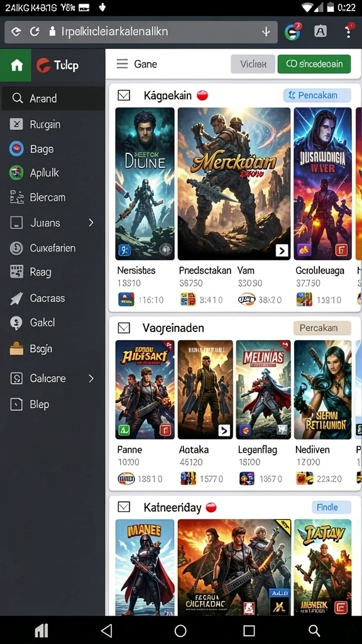Open the Rurgain sidebar icon
This screenshot has height=644, width=362.
16,124
